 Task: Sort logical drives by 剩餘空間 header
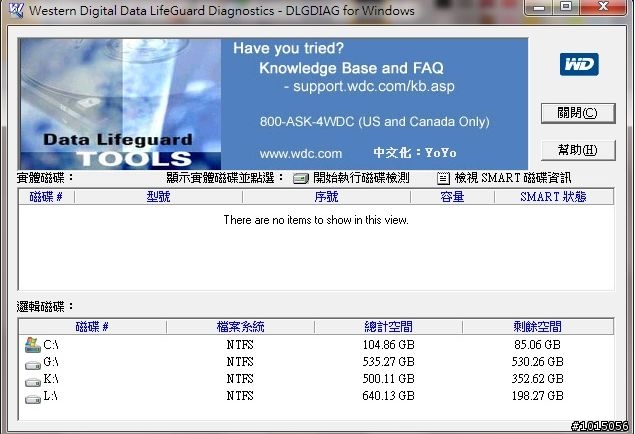pos(538,327)
